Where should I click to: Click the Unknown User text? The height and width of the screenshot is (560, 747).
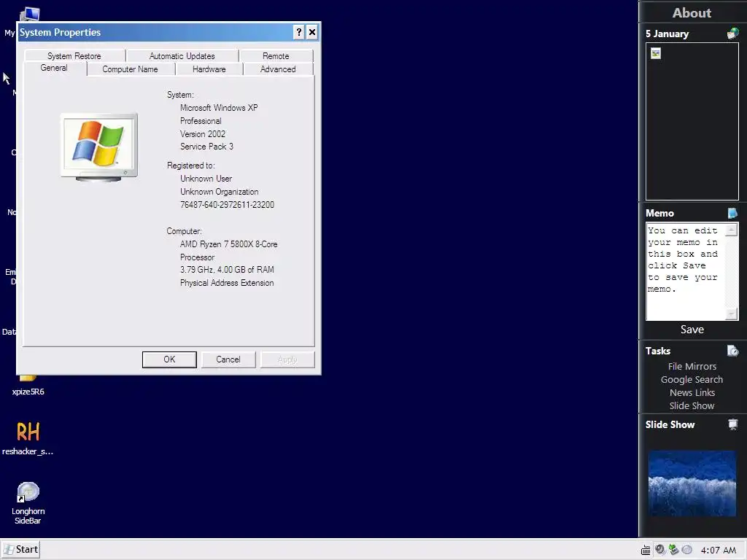[206, 179]
